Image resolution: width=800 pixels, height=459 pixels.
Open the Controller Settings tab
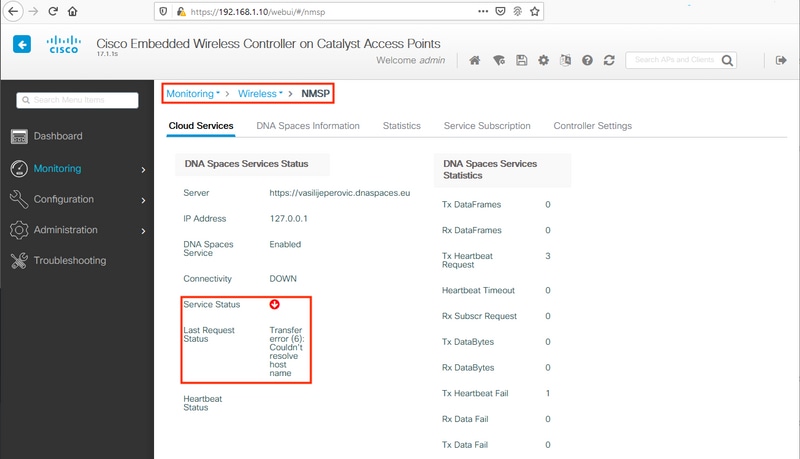(x=592, y=126)
